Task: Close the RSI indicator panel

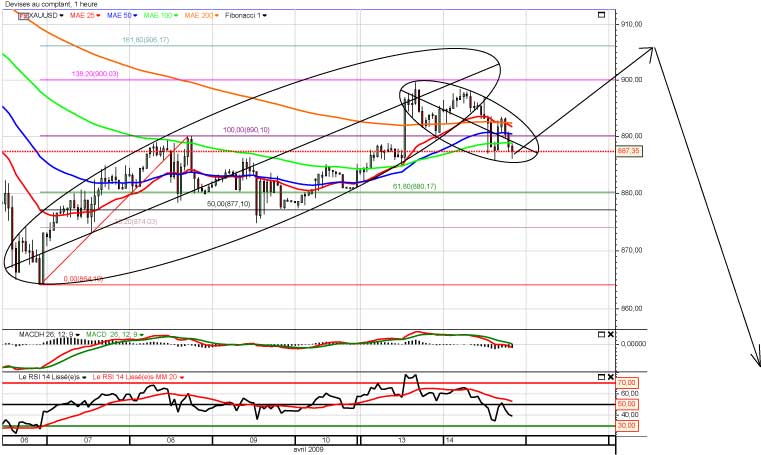Action: 610,376
